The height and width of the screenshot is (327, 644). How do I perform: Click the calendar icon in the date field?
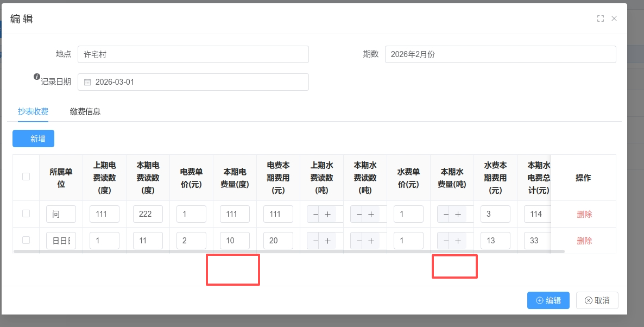click(x=87, y=83)
